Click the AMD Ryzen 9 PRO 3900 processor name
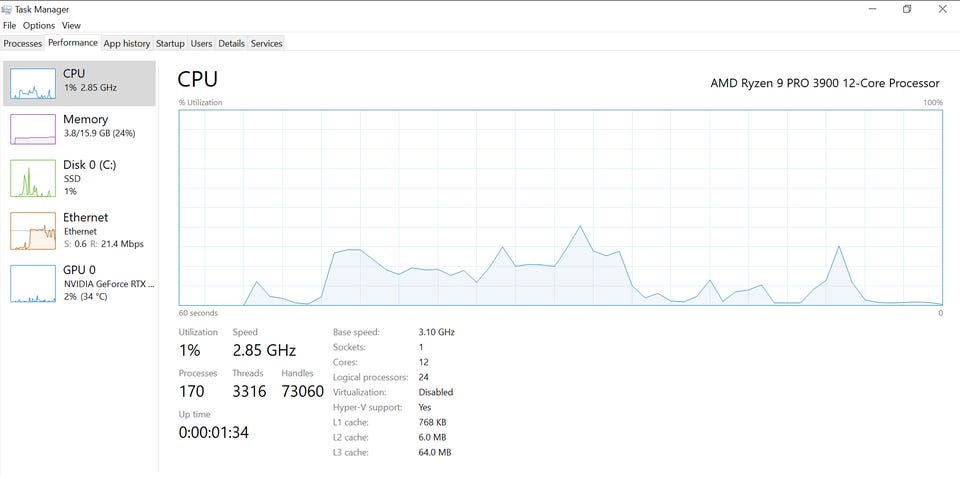This screenshot has width=960, height=479. click(x=825, y=83)
